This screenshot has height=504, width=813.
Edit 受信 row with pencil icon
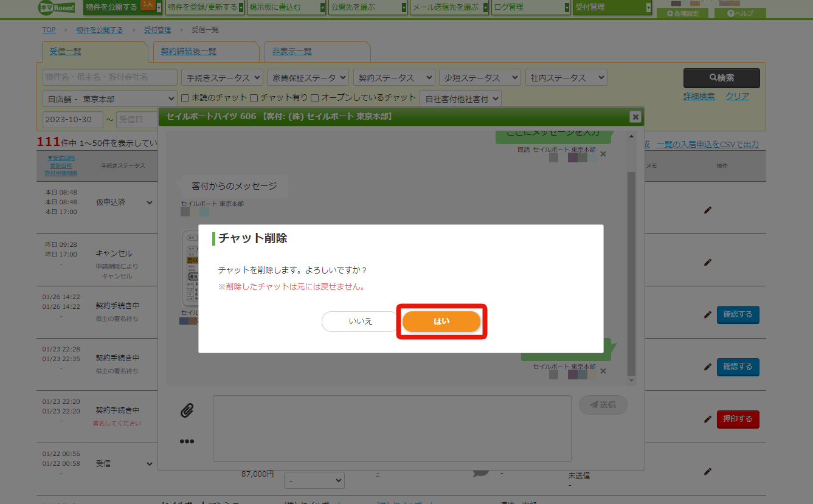[x=707, y=471]
